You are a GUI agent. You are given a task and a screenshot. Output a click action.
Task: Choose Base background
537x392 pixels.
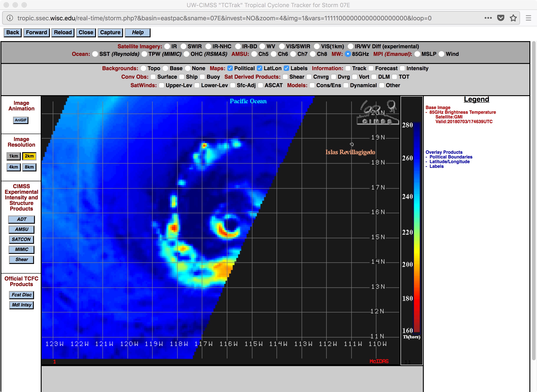click(x=165, y=68)
